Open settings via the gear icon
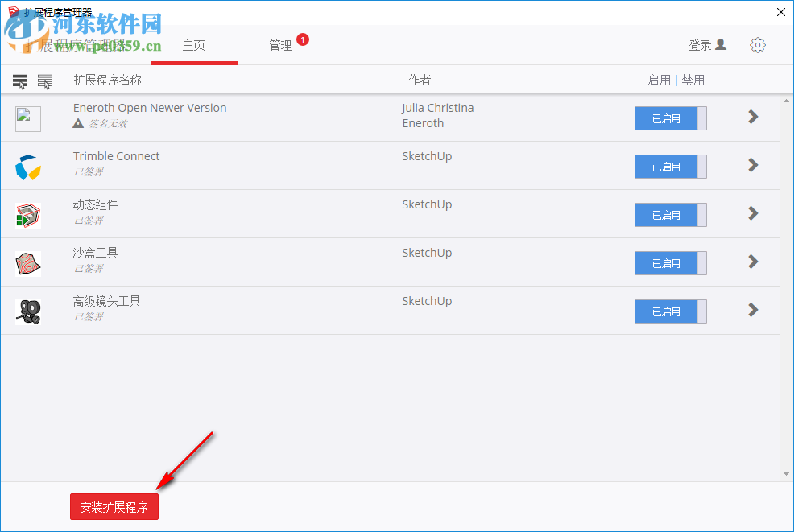 pos(757,45)
